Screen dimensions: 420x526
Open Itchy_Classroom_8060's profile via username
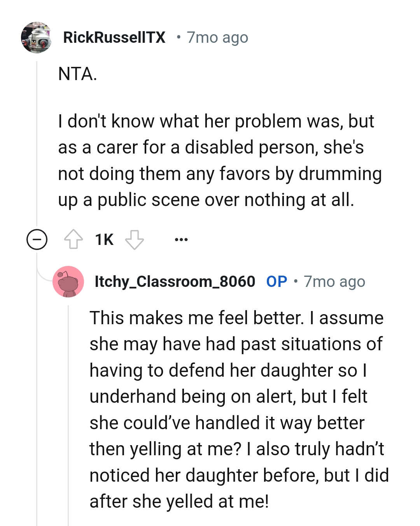[174, 281]
